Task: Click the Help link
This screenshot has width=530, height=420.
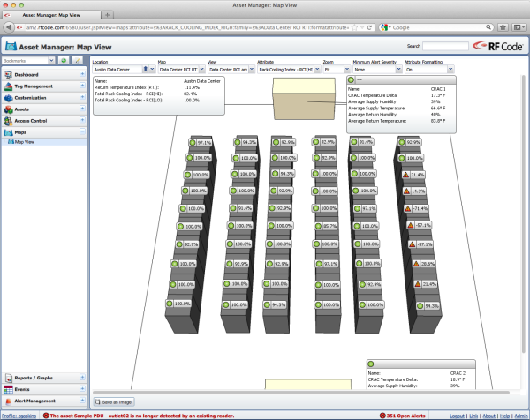Action: (x=505, y=416)
